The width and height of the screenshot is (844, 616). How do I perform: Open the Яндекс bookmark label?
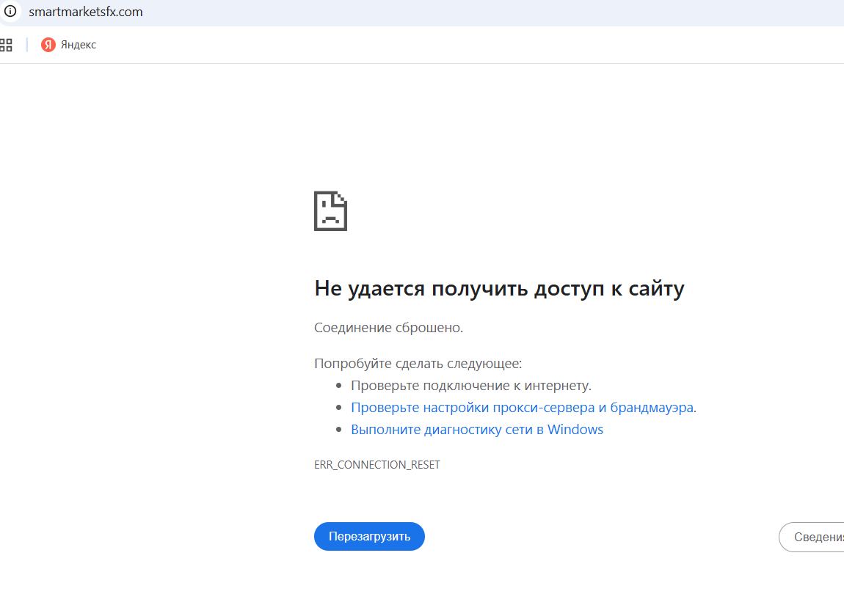pyautogui.click(x=79, y=45)
